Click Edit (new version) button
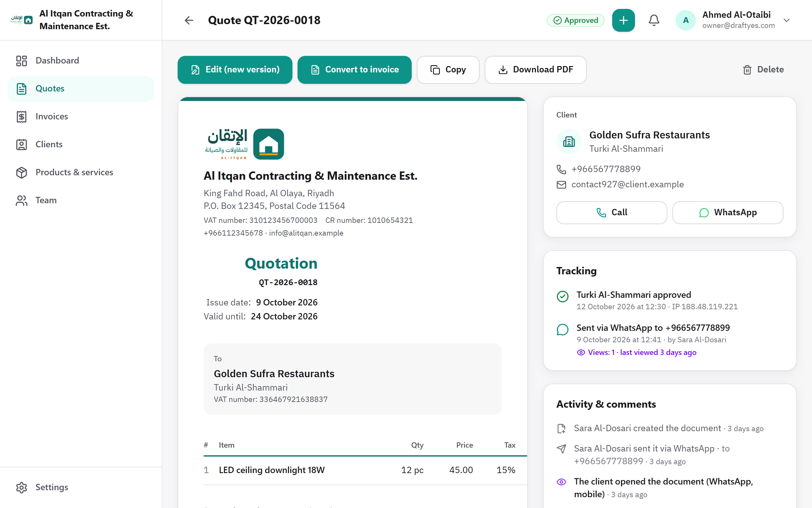812x508 pixels. tap(235, 70)
